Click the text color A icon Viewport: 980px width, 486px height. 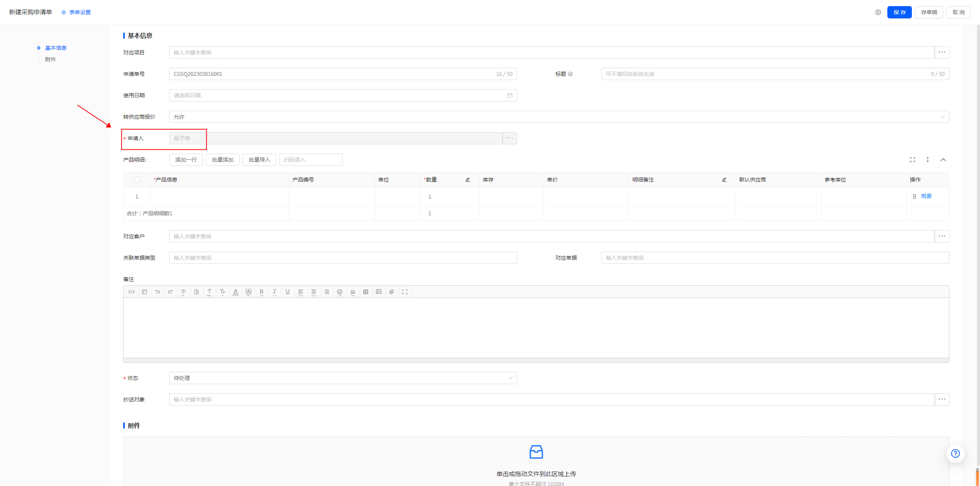pos(235,292)
